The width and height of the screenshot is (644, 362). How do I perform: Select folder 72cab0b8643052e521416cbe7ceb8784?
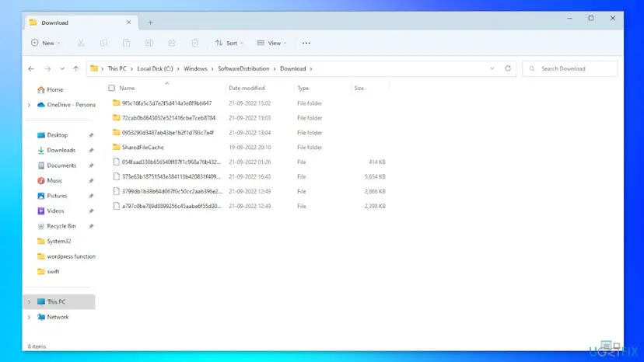[164, 118]
